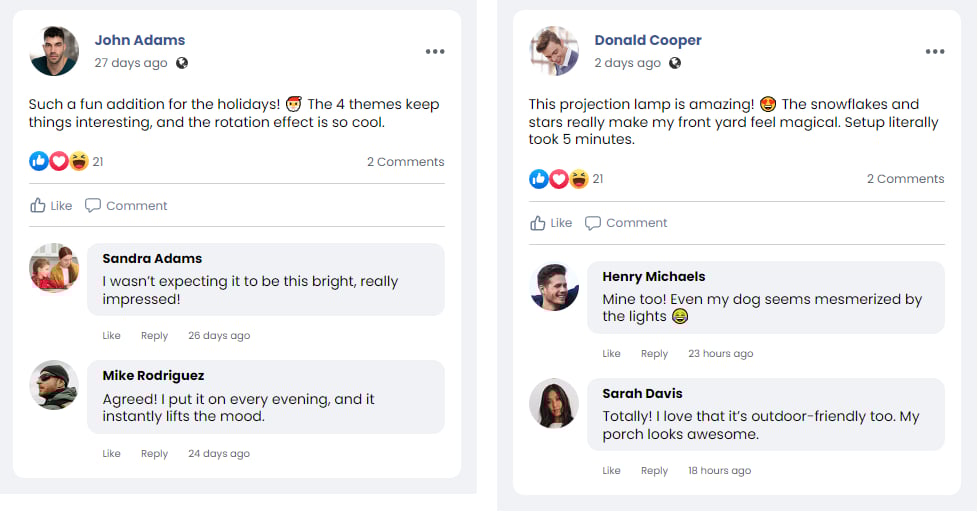
Task: Comment on Donald Cooper's post
Action: (x=626, y=223)
